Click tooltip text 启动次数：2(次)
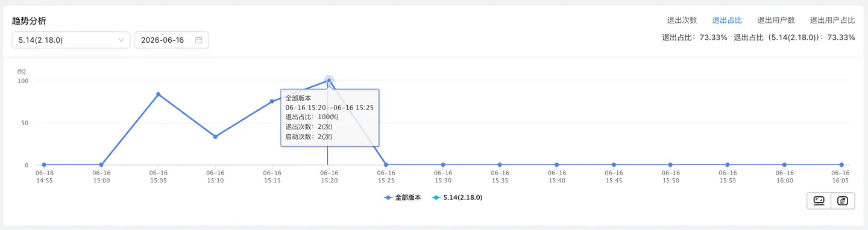The height and width of the screenshot is (230, 868). [309, 137]
